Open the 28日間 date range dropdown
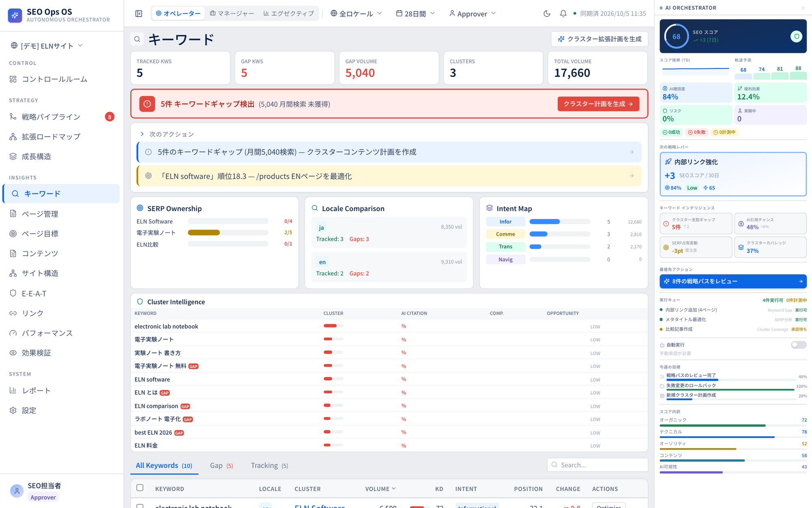 click(415, 13)
